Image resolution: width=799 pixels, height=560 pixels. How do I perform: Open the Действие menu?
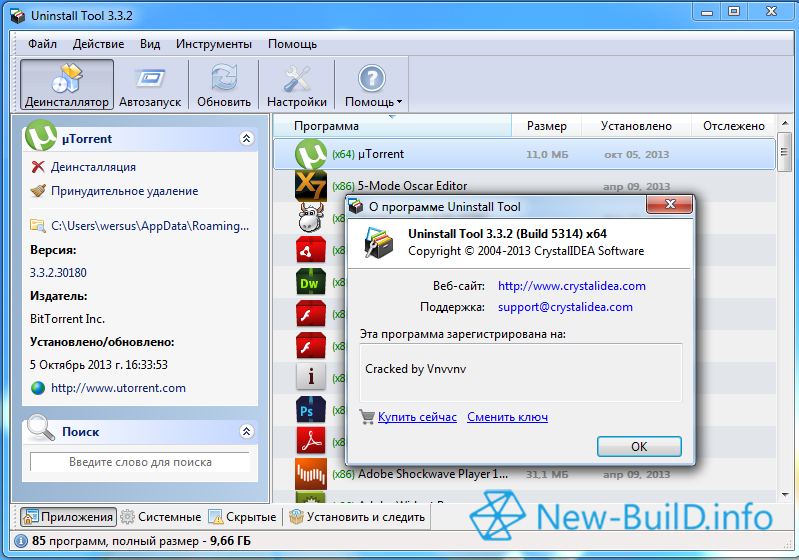click(98, 44)
